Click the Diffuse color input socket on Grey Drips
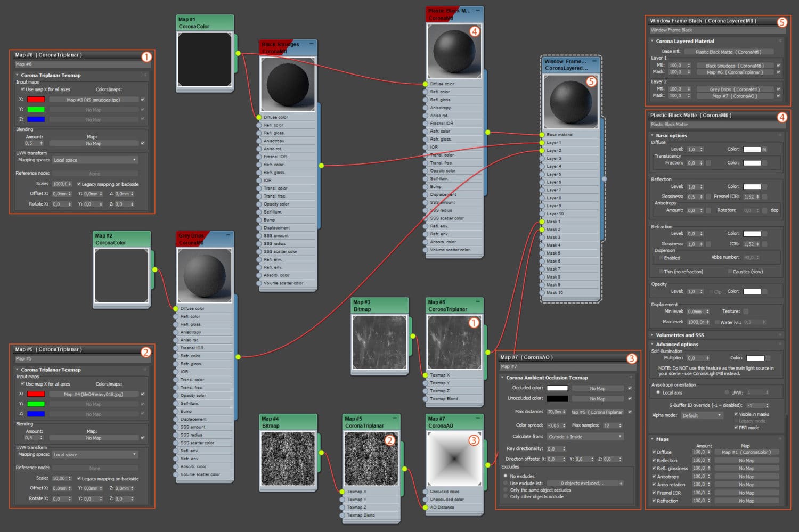 pyautogui.click(x=176, y=308)
